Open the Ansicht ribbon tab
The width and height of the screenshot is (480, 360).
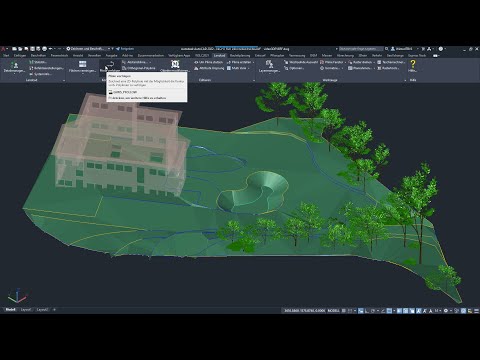click(78, 55)
